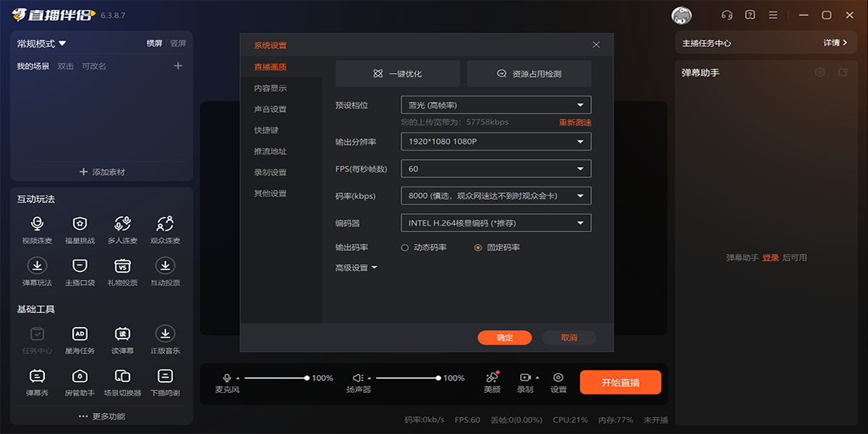Click the 美颜 beauty icon
Viewport: 868px width, 434px height.
pos(492,378)
